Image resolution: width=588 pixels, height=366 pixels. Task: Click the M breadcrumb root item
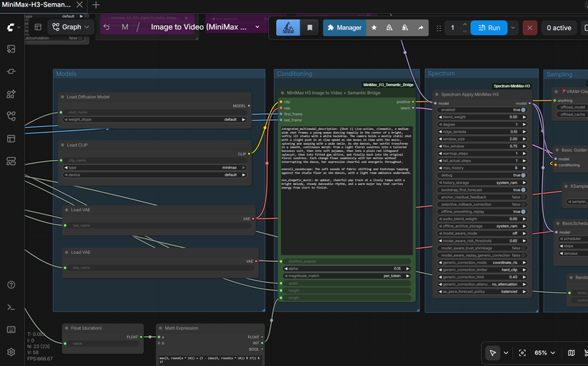click(125, 27)
